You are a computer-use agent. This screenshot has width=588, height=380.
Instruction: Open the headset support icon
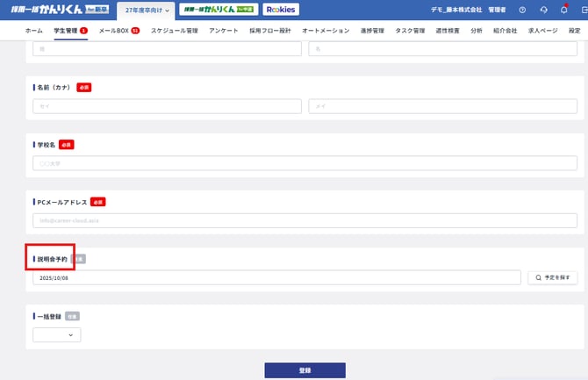[x=543, y=10]
